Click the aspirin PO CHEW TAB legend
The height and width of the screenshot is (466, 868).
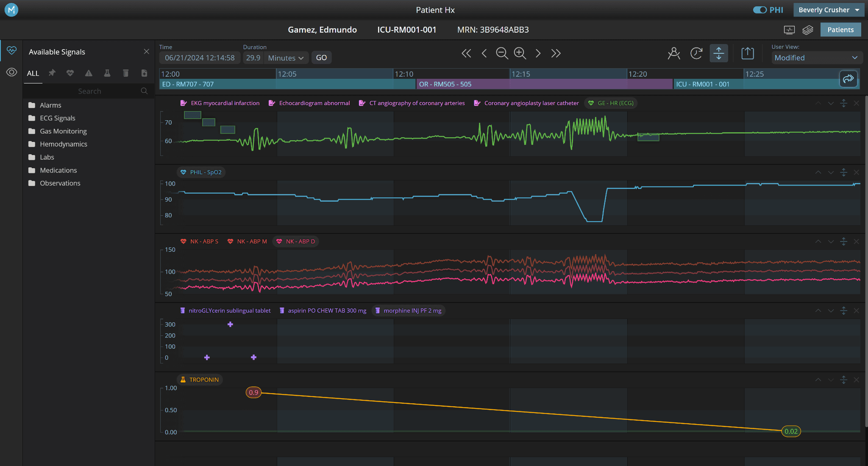coord(323,311)
